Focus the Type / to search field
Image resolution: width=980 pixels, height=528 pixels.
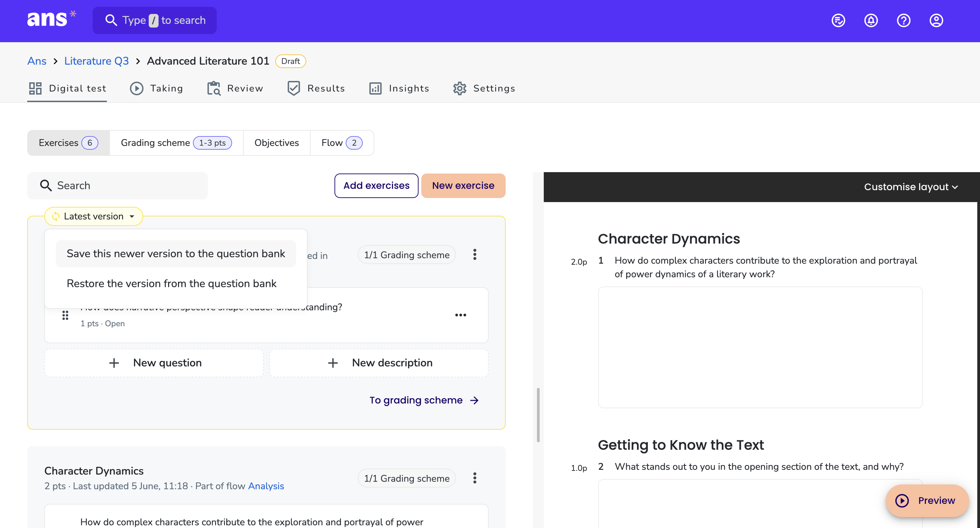(154, 20)
